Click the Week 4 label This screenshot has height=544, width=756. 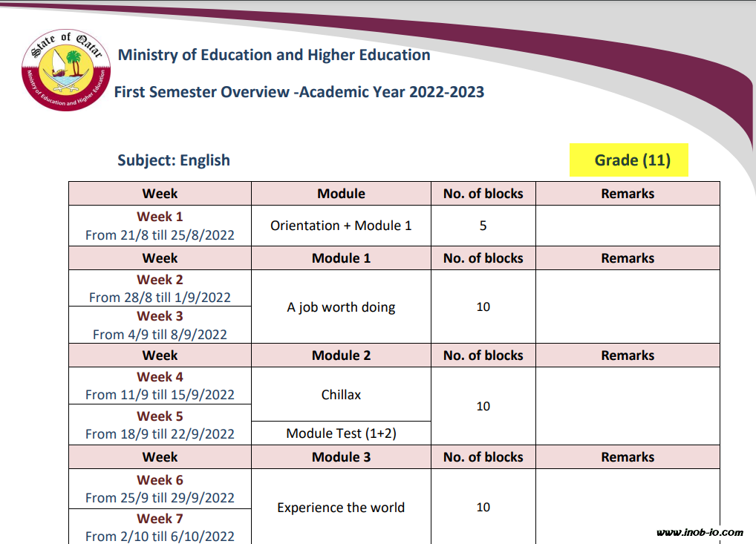pyautogui.click(x=160, y=377)
